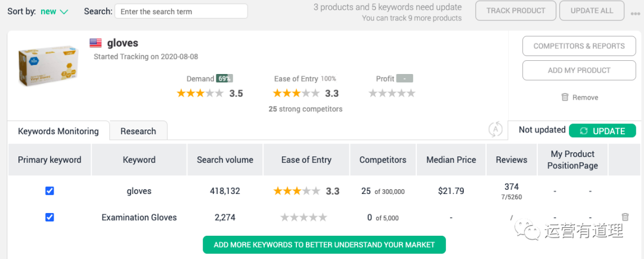644x259 pixels.
Task: Open COMPETITORS & REPORTS
Action: click(x=579, y=46)
